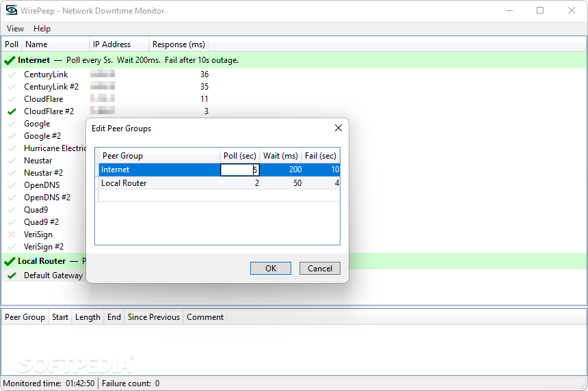Click Cancel in Edit Peer Groups

pyautogui.click(x=320, y=269)
